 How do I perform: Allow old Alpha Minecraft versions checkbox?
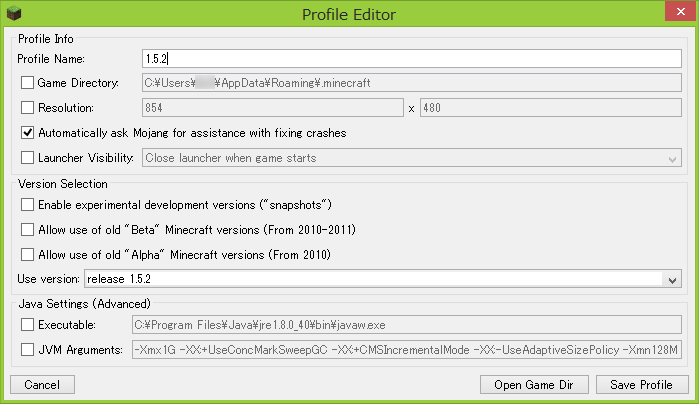pyautogui.click(x=27, y=254)
